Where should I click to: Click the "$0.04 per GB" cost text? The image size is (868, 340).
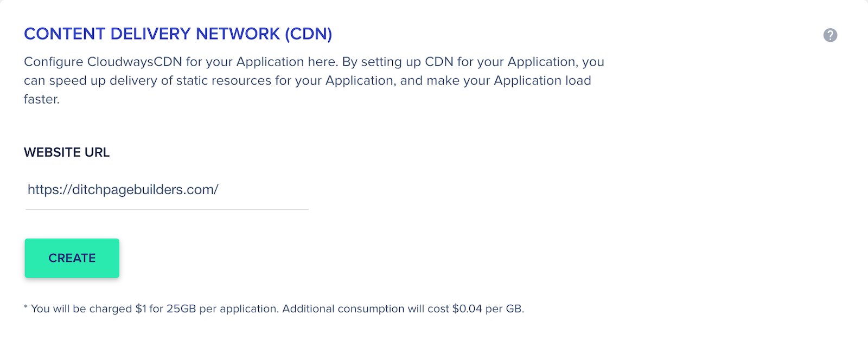487,309
